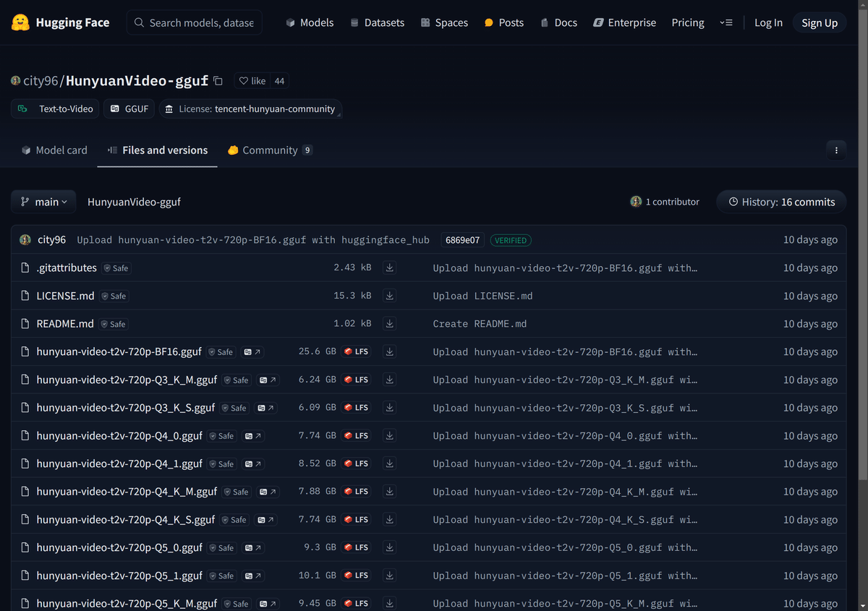
Task: Open the Enterprise page
Action: [x=624, y=22]
